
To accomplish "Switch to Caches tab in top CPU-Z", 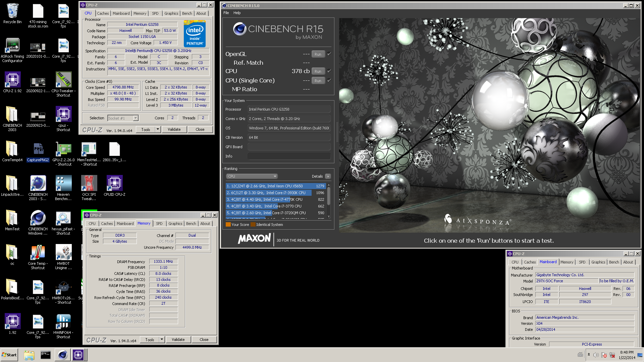I will (x=103, y=13).
